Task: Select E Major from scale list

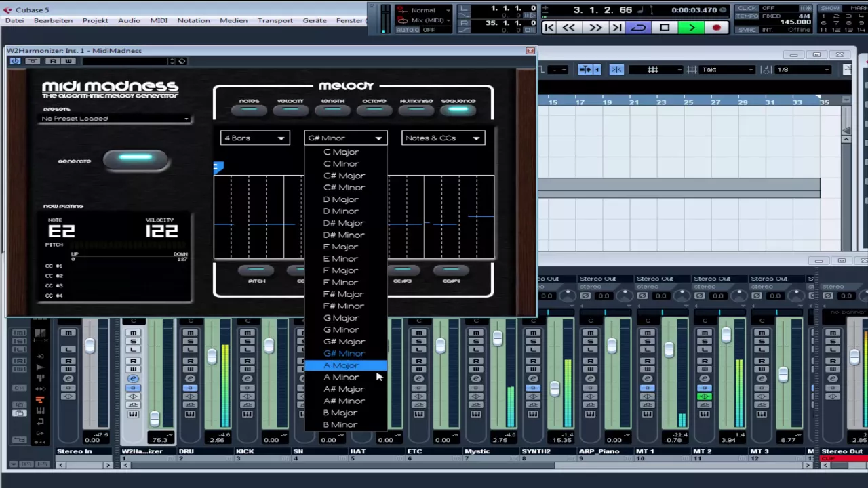Action: pos(346,247)
